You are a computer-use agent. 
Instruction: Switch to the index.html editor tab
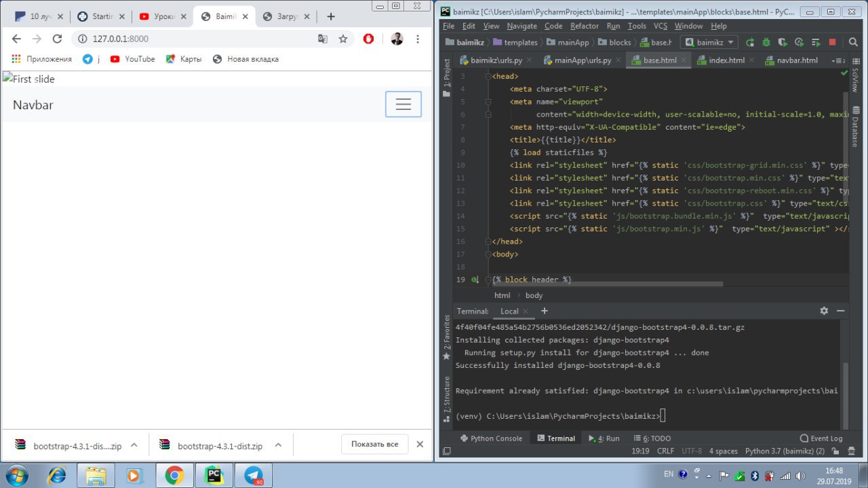tap(726, 60)
